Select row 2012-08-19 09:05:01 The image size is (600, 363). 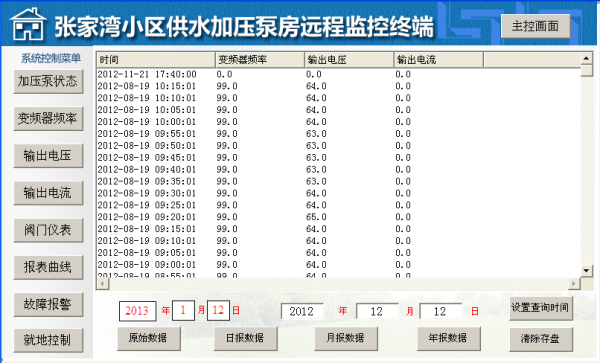(338, 252)
